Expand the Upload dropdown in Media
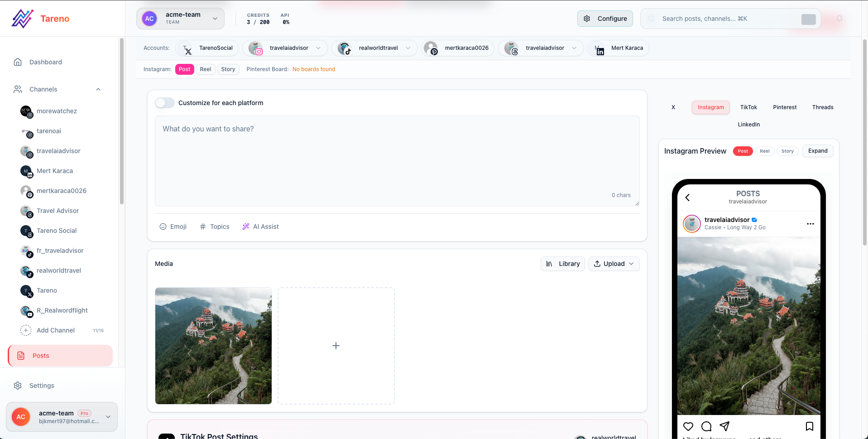Viewport: 868px width, 439px height. click(614, 264)
